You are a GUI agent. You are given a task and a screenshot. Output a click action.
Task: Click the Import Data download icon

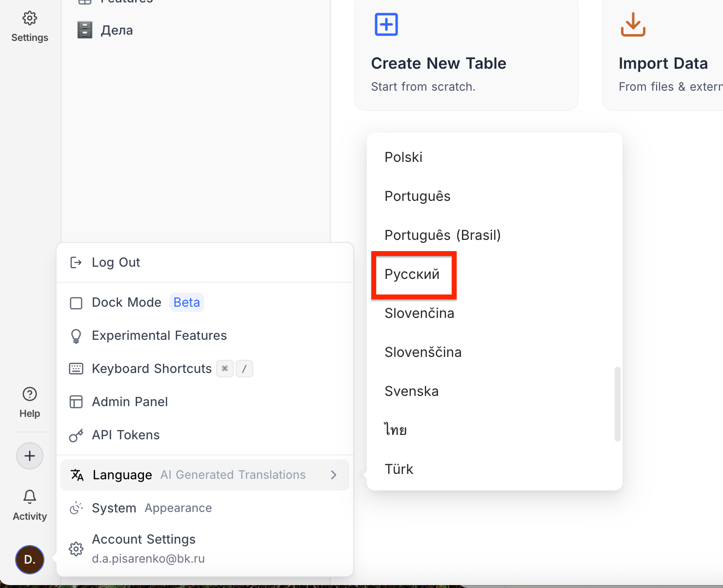[x=633, y=24]
